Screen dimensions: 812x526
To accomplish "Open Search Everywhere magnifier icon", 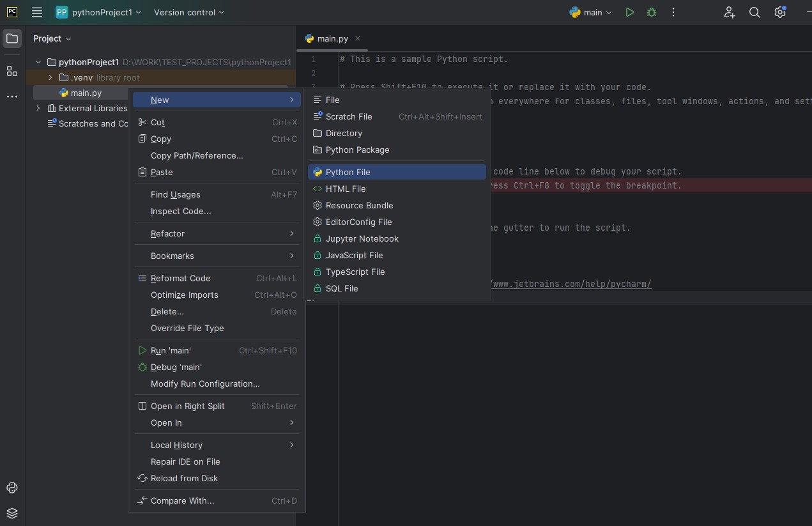I will (755, 12).
